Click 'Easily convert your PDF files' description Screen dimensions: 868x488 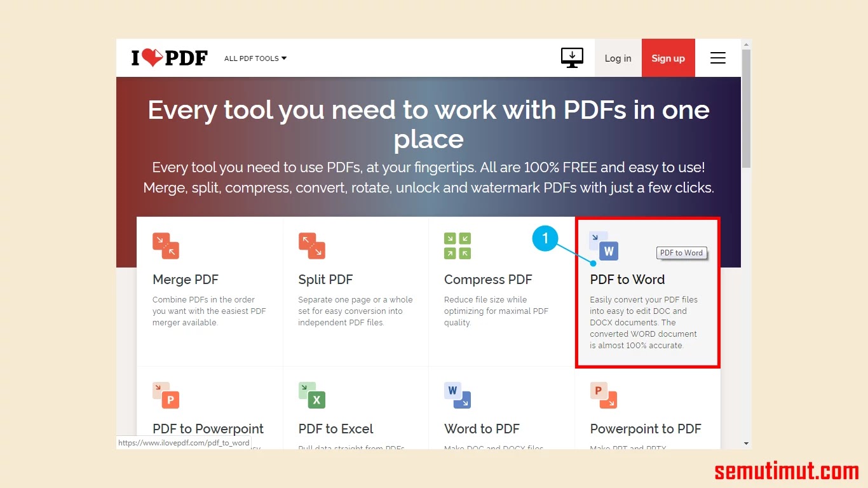point(644,322)
